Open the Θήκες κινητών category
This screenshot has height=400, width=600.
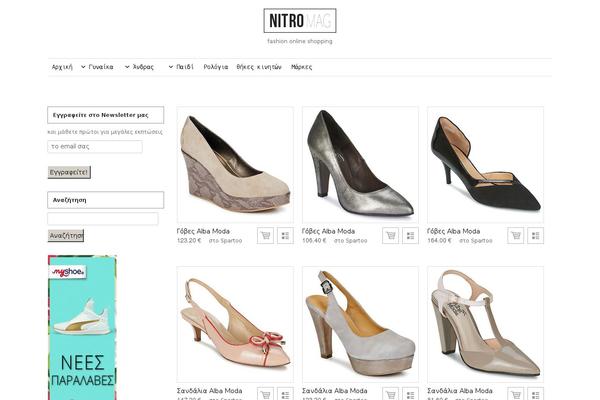[x=259, y=67]
